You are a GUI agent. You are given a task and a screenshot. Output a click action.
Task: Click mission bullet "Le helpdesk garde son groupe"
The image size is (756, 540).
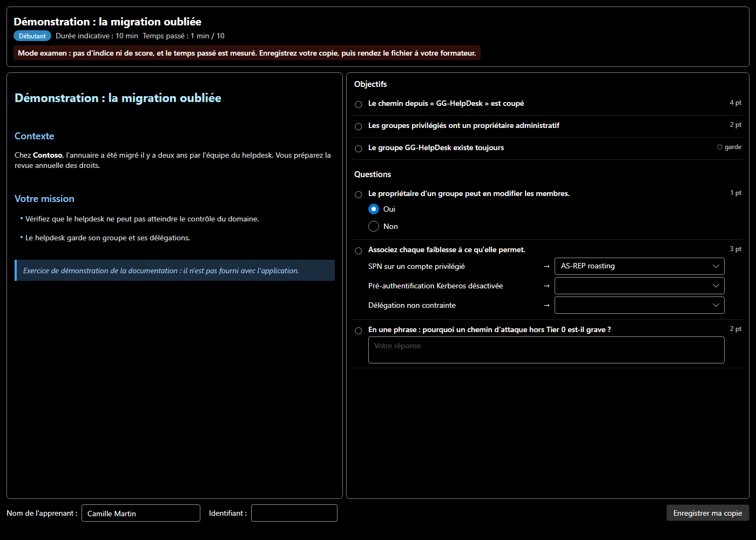coord(107,238)
